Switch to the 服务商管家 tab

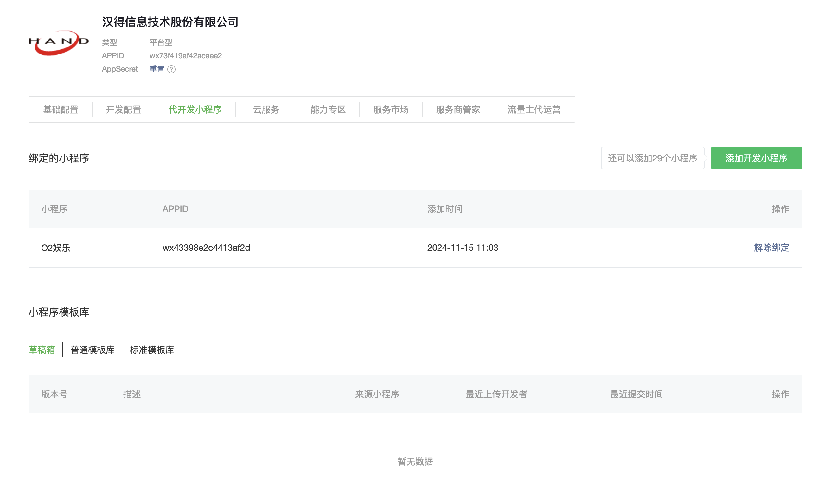(458, 110)
